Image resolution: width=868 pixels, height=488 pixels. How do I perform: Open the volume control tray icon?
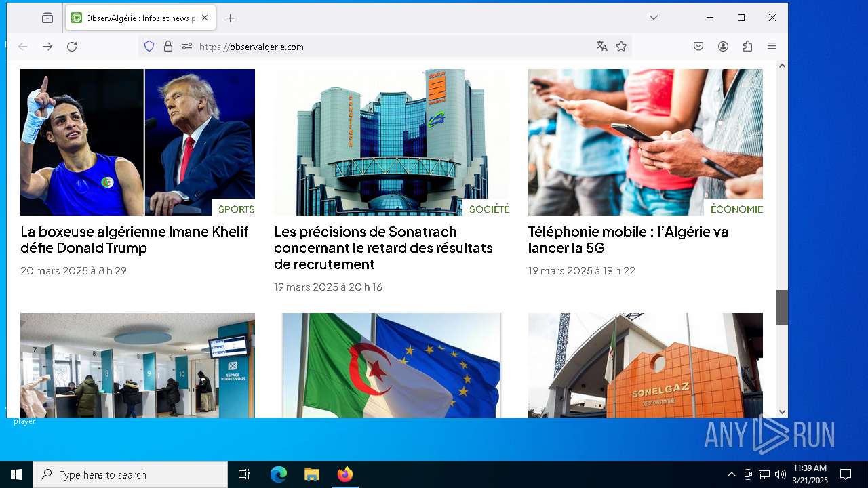[780, 474]
